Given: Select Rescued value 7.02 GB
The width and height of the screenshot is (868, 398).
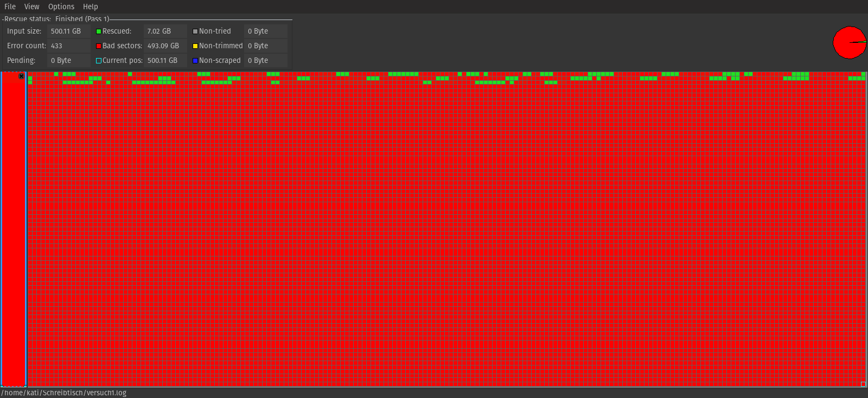Looking at the screenshot, I should tap(165, 31).
